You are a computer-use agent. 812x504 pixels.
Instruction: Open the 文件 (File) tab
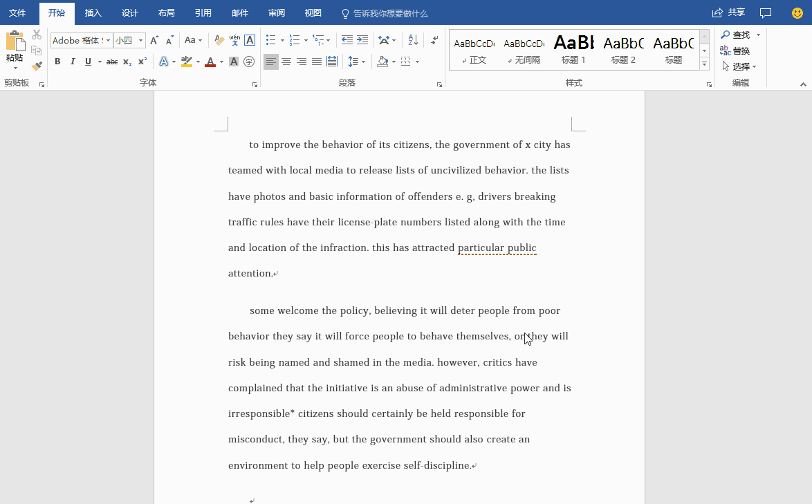point(17,13)
